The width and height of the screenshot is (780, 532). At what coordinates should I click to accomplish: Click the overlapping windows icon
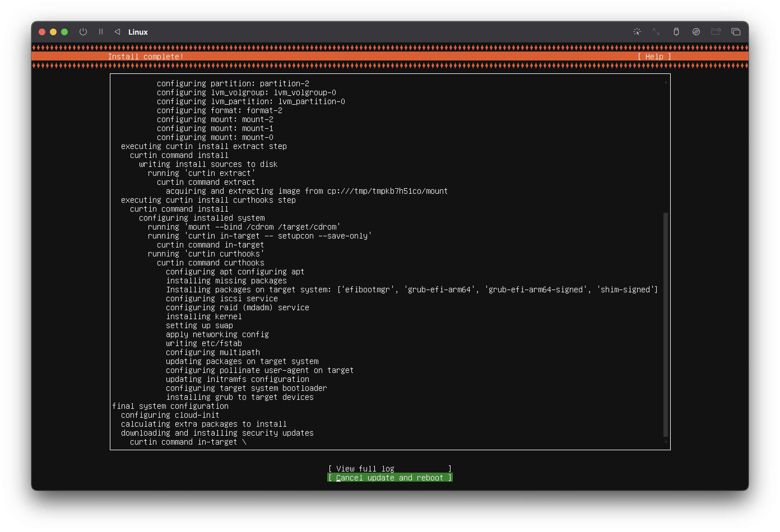coord(736,32)
